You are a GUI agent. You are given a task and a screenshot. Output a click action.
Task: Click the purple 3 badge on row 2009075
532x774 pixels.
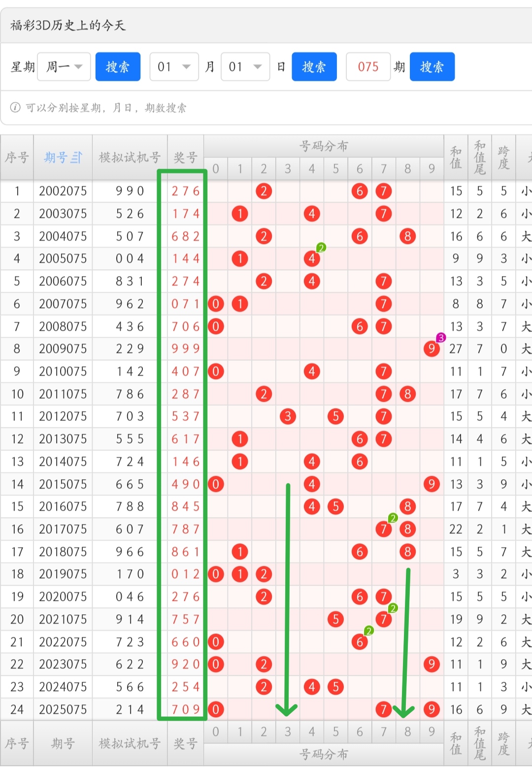pyautogui.click(x=441, y=338)
